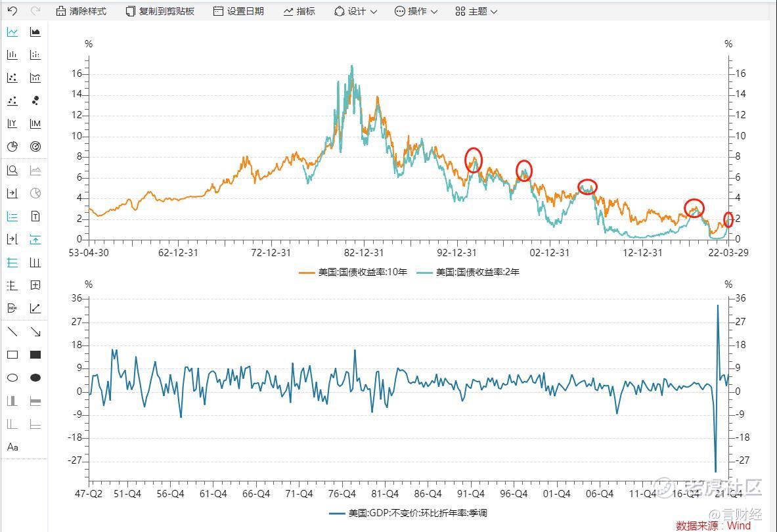Viewport: 777px width, 532px height.
Task: Select the combined bar and line chart icon
Action: [35, 78]
